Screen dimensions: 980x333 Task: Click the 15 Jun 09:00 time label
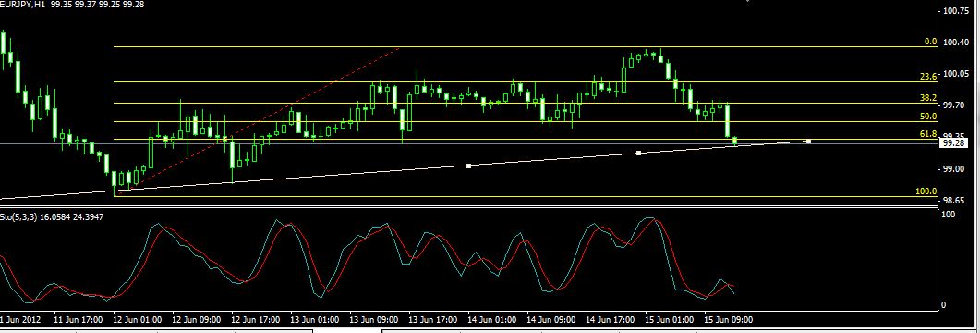(x=728, y=320)
